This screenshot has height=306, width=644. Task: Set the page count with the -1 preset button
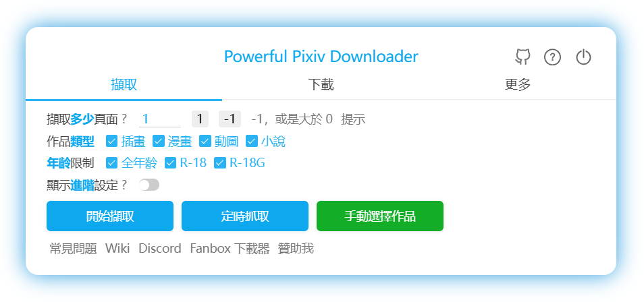tap(230, 119)
